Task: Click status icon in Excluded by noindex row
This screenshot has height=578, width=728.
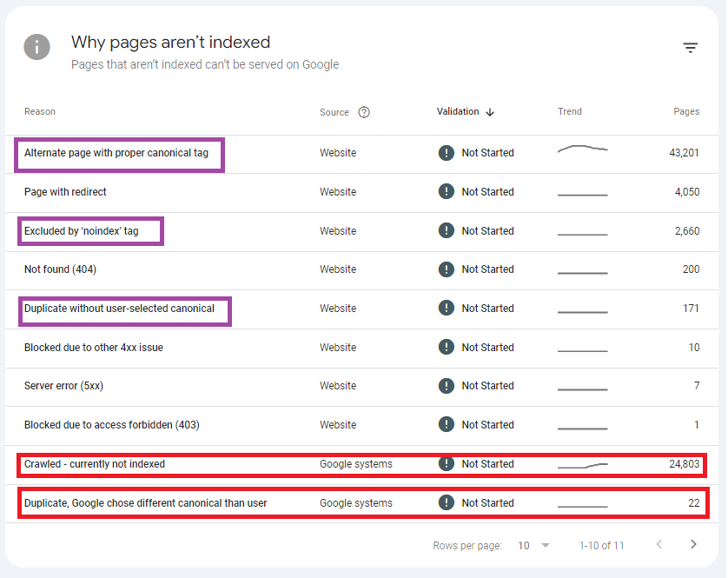Action: click(447, 230)
